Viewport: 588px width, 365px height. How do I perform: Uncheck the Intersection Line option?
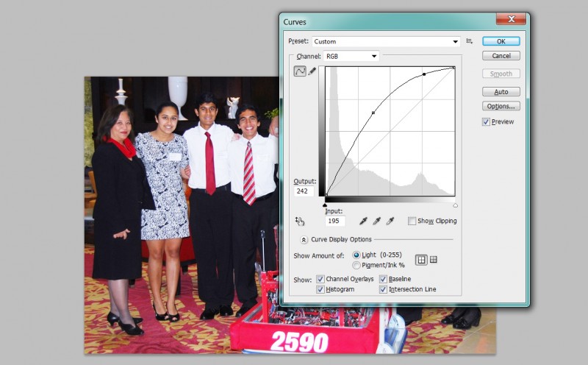[383, 289]
